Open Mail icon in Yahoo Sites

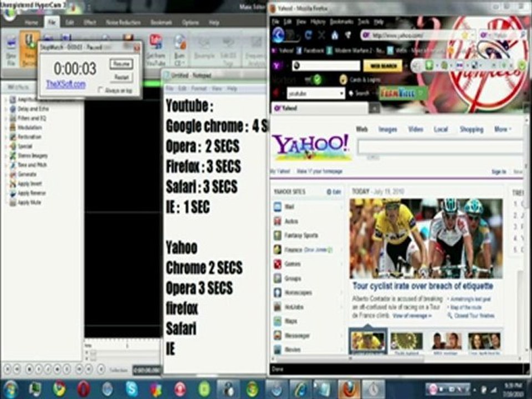point(278,207)
